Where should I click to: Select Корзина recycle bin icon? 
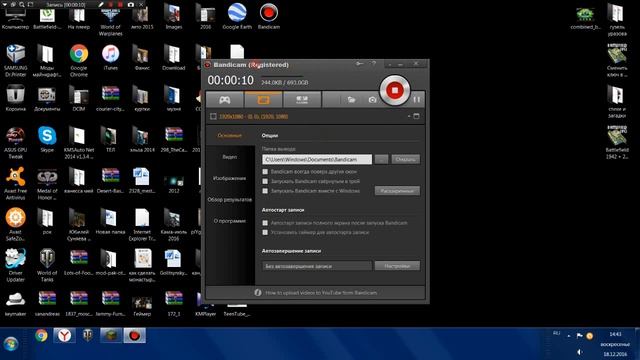16,98
